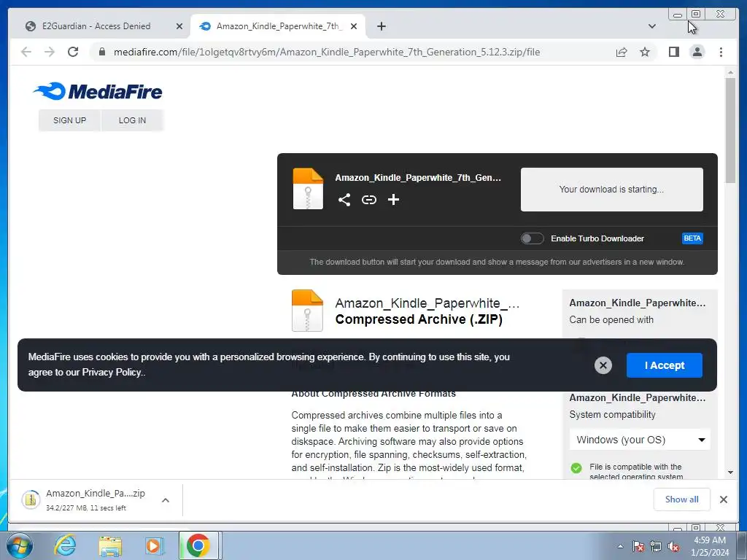Click the plus icon to save file
The width and height of the screenshot is (747, 560).
pyautogui.click(x=393, y=200)
